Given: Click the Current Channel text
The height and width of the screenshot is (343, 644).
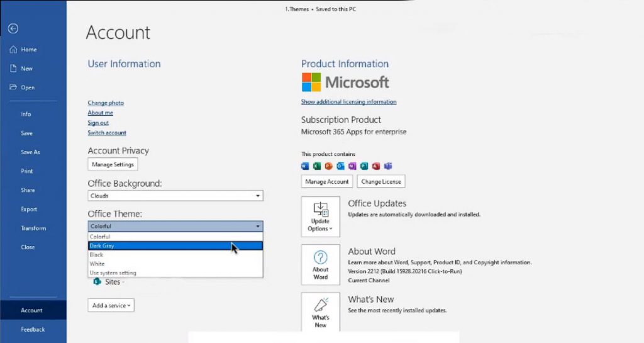Looking at the screenshot, I should 369,280.
